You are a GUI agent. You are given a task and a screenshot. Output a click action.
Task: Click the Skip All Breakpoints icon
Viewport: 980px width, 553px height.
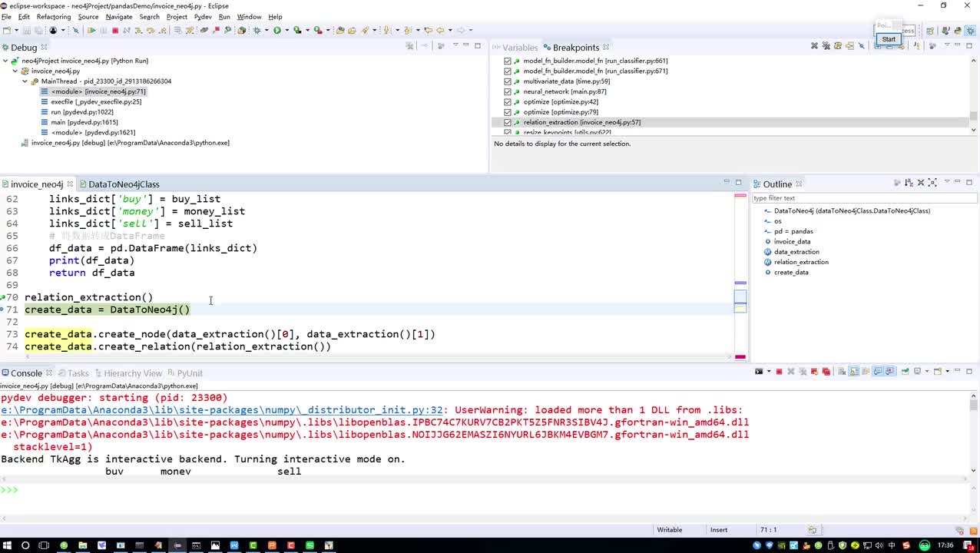(x=74, y=31)
